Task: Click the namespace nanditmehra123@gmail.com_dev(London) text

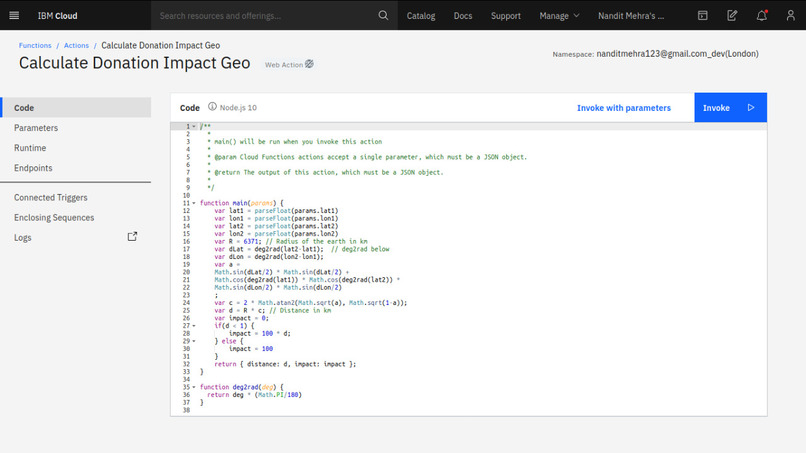Action: tap(677, 53)
